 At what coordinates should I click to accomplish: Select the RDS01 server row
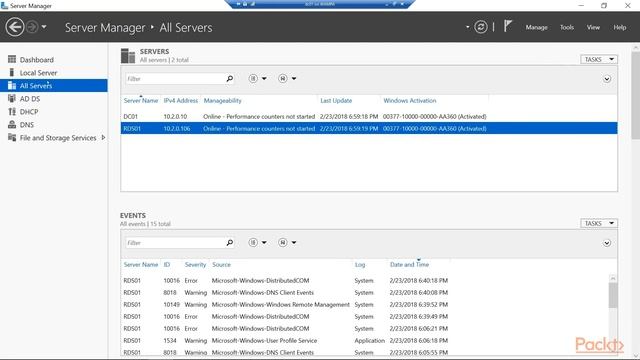pos(369,128)
